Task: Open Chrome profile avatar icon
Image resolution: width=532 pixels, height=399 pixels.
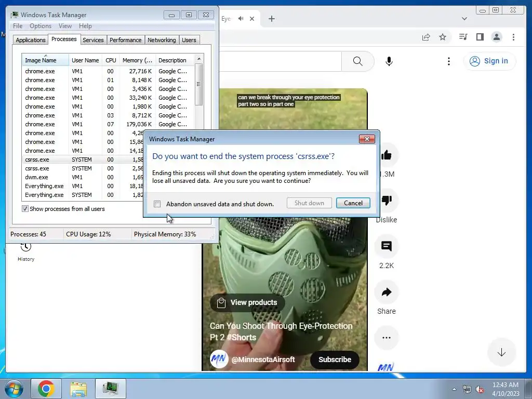Action: 496,37
